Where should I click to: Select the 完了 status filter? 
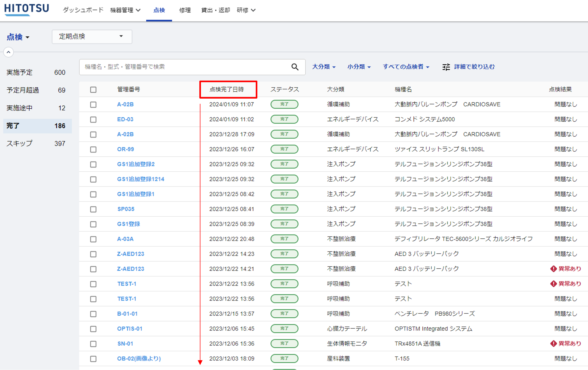(x=37, y=126)
